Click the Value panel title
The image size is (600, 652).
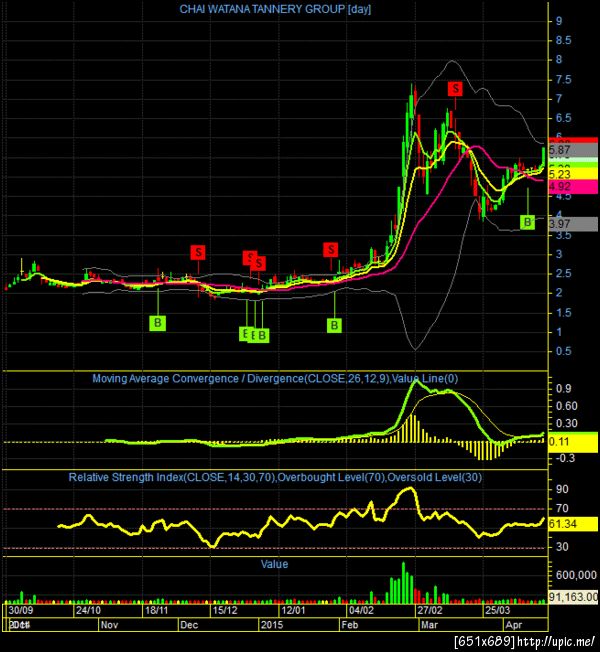click(274, 564)
